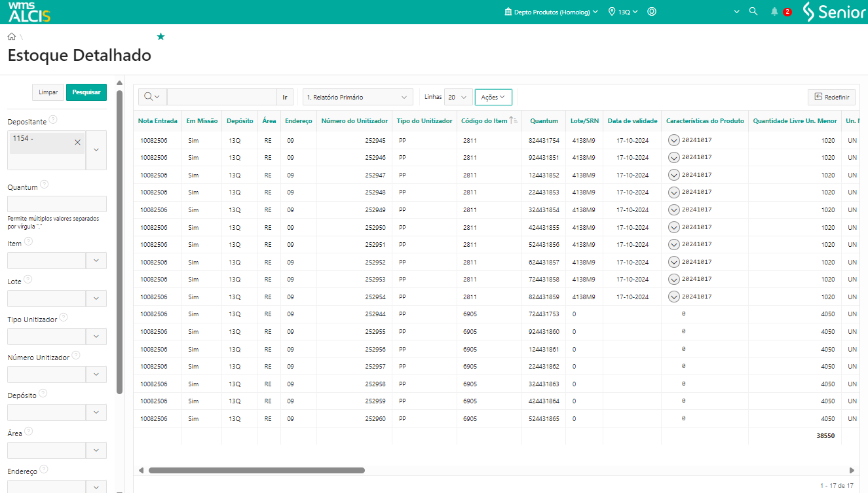The width and height of the screenshot is (868, 493).
Task: Open the Depto Produtos (Homolog) menu
Action: (551, 12)
